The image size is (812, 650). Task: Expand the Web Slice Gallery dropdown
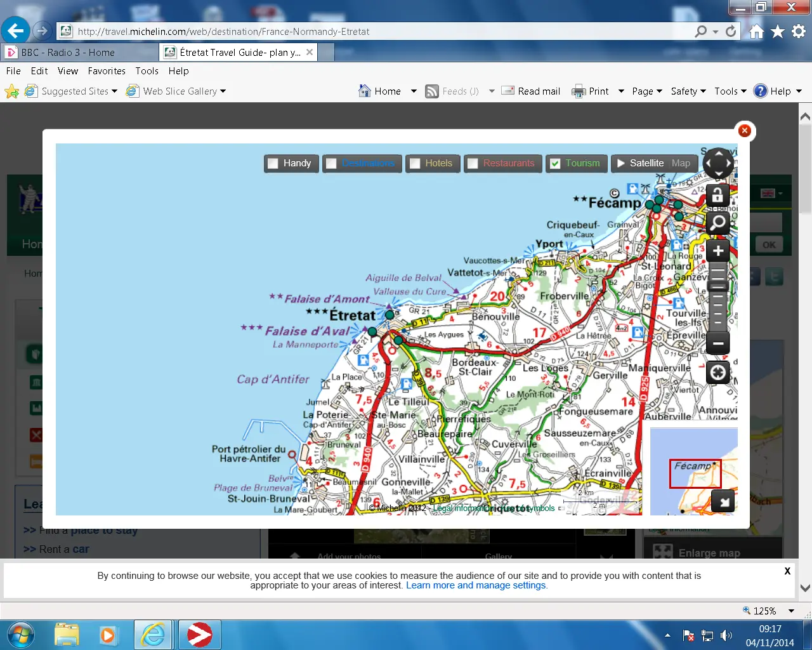223,91
